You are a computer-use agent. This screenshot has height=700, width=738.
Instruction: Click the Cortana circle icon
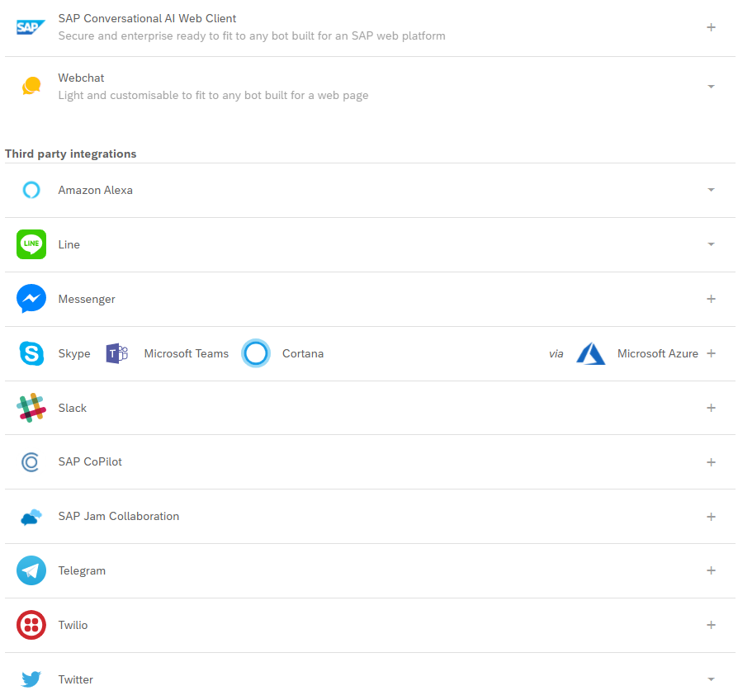[x=256, y=353]
